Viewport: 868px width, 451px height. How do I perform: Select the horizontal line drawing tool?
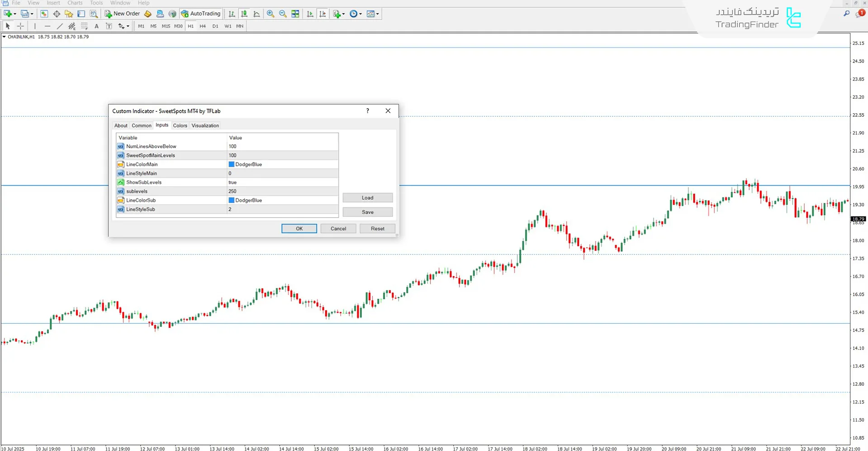tap(47, 26)
